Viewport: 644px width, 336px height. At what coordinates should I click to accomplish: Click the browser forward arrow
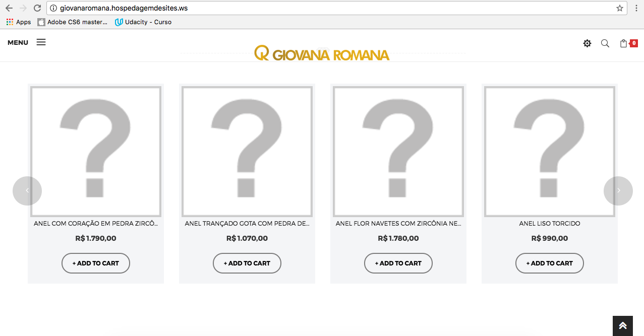(23, 8)
